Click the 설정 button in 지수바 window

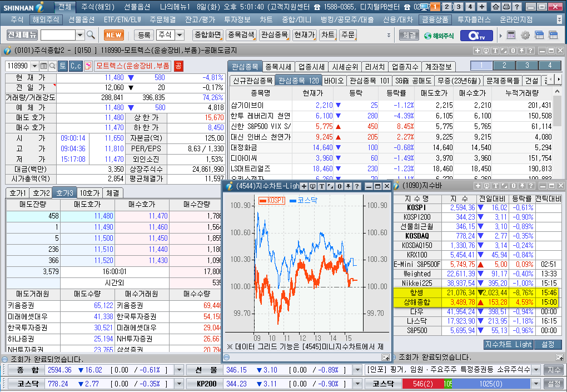(x=548, y=345)
